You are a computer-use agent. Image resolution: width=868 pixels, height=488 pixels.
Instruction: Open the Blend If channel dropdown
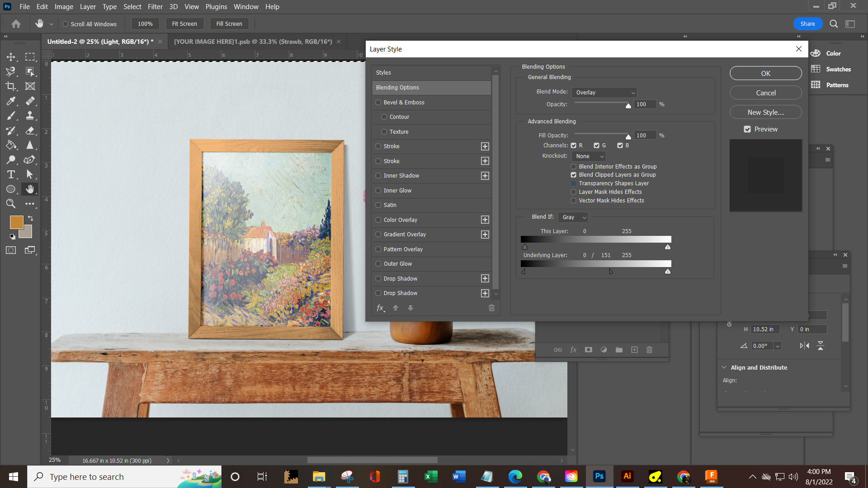573,217
